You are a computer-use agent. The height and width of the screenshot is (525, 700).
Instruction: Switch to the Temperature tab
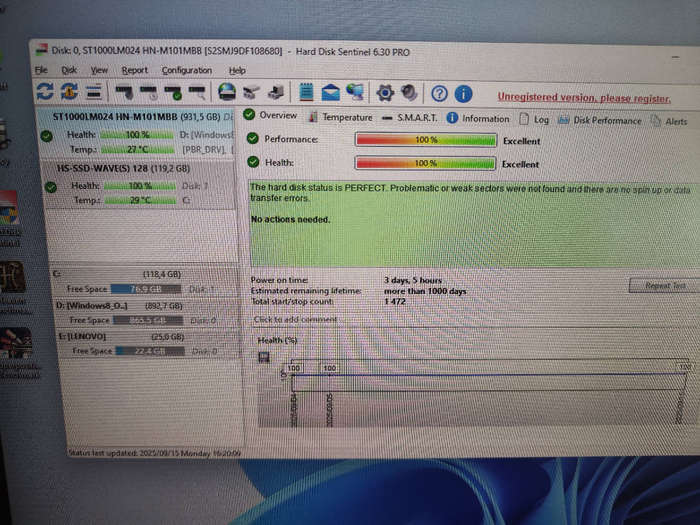341,117
